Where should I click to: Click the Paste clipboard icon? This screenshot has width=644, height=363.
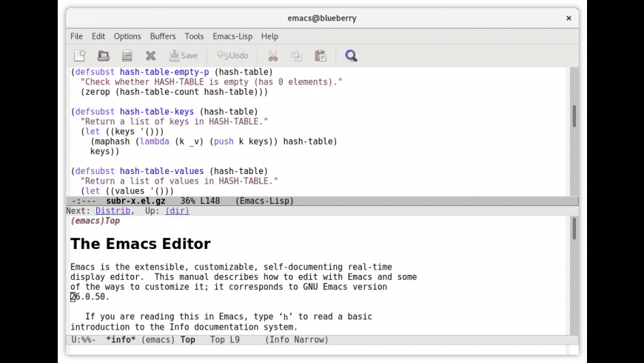click(x=321, y=56)
